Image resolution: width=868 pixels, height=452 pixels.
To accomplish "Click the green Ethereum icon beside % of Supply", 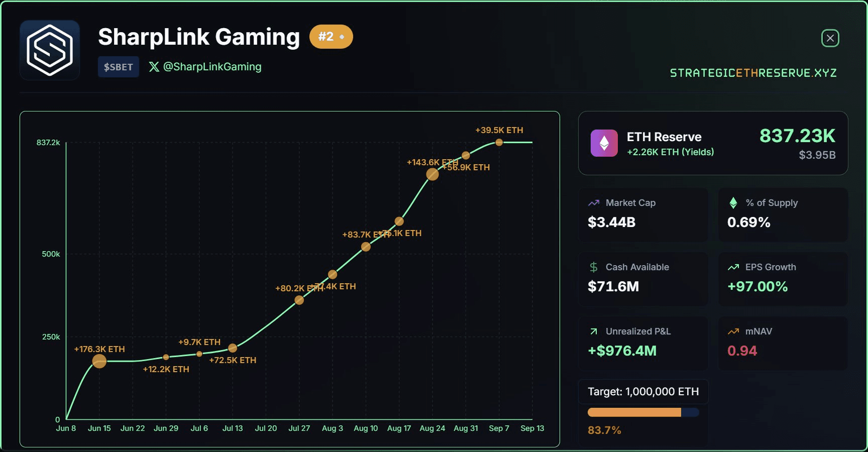I will click(733, 203).
